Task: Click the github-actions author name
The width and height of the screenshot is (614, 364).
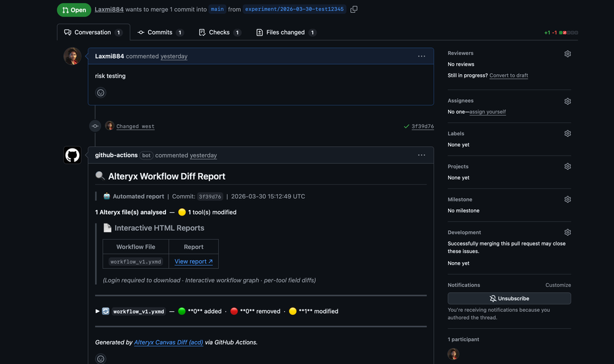Action: pyautogui.click(x=116, y=155)
